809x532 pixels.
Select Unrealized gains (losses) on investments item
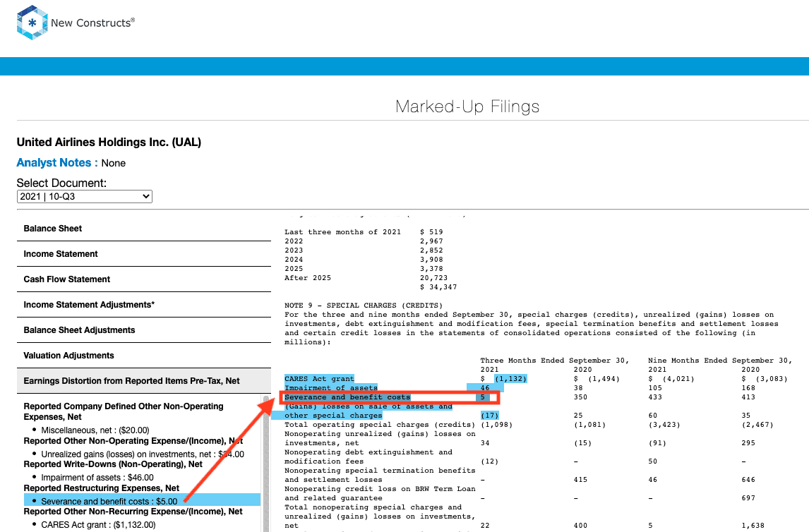point(143,454)
